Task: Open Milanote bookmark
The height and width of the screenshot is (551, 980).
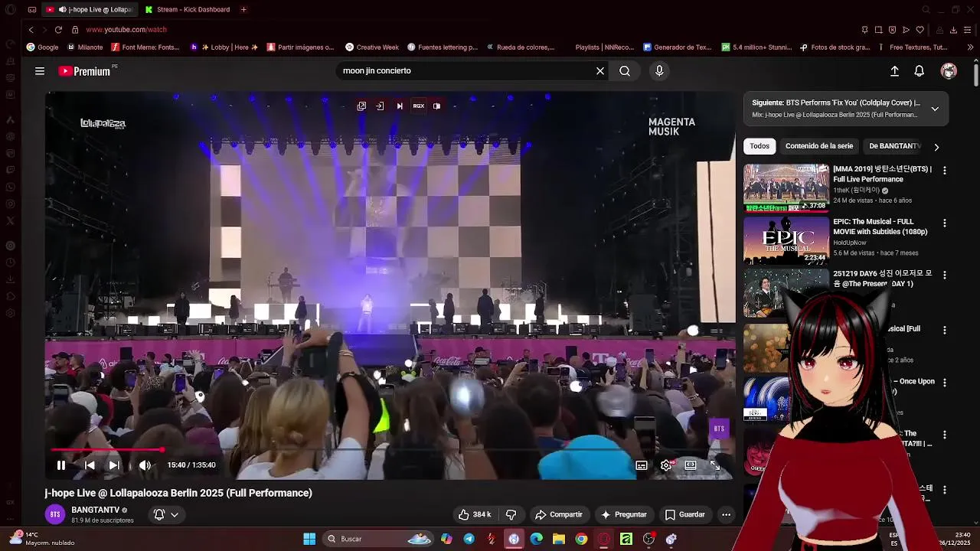Action: 84,47
